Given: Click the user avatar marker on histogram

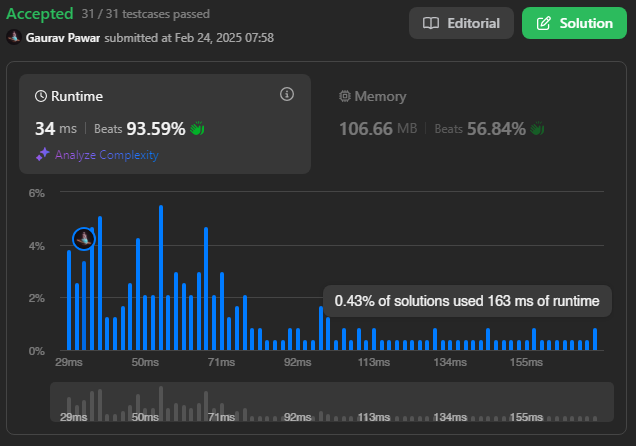Looking at the screenshot, I should pos(84,238).
